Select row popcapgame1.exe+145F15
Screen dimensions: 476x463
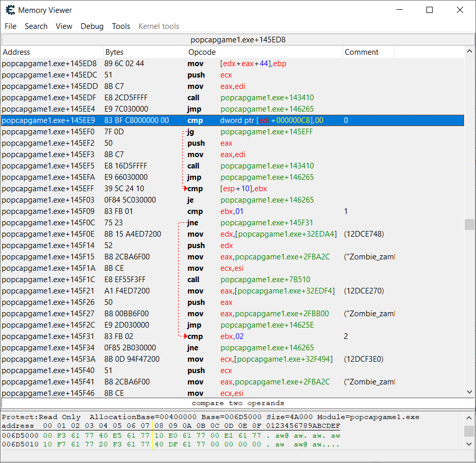click(x=232, y=257)
